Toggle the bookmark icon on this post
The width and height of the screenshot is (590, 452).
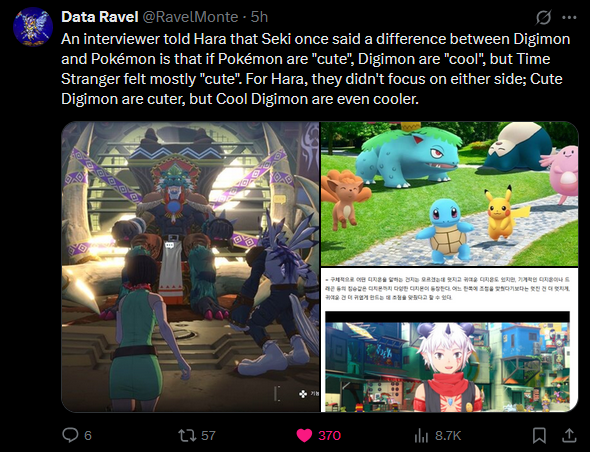[x=539, y=435]
